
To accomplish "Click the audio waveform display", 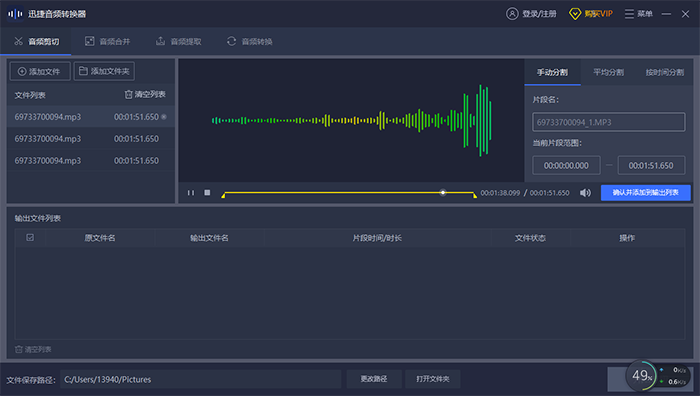I will pos(351,121).
